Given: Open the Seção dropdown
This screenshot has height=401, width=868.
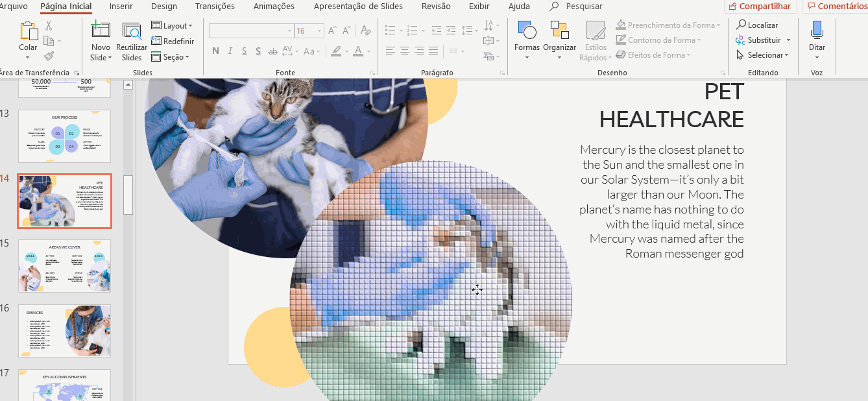Looking at the screenshot, I should [171, 57].
